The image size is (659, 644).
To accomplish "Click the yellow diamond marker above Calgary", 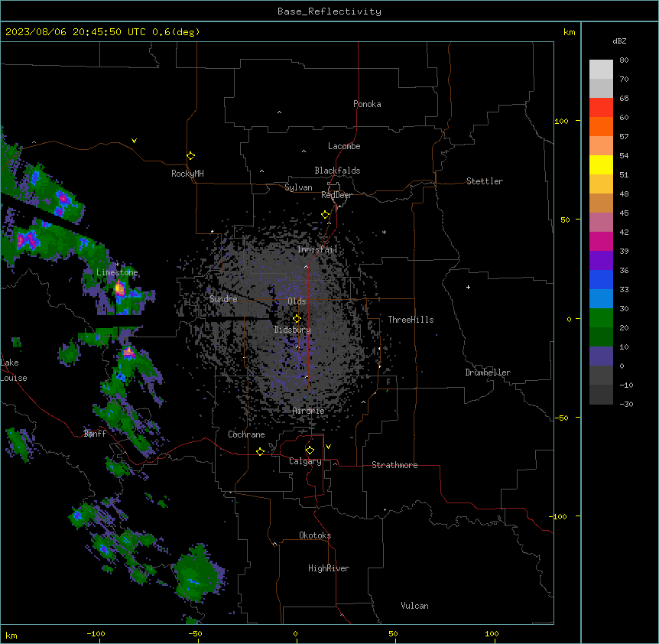I will click(x=310, y=450).
